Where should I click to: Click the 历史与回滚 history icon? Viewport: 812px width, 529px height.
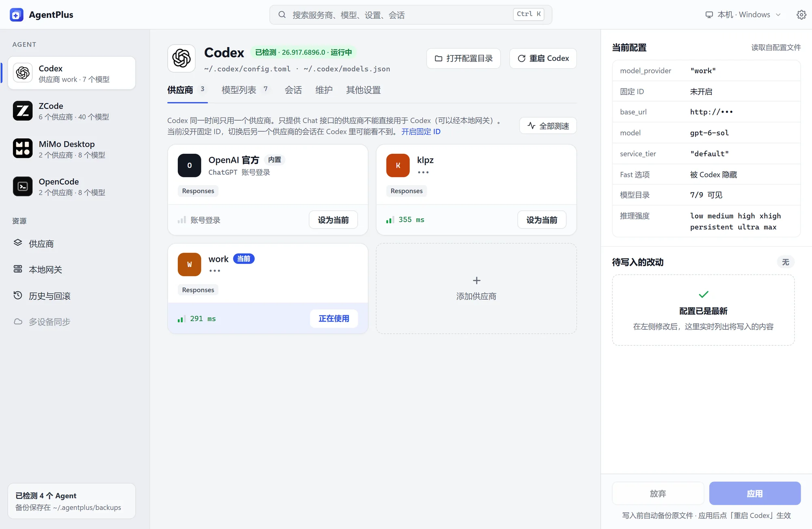18,295
